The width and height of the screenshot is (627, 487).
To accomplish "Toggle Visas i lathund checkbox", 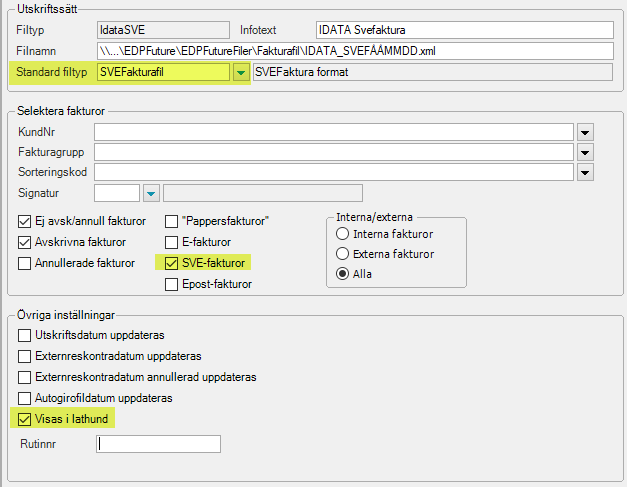I will 24,419.
